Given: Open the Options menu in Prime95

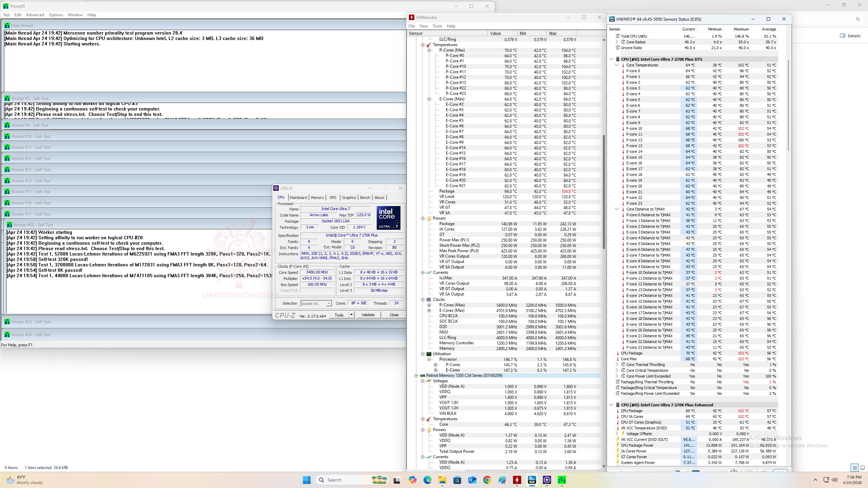Looking at the screenshot, I should [x=56, y=15].
